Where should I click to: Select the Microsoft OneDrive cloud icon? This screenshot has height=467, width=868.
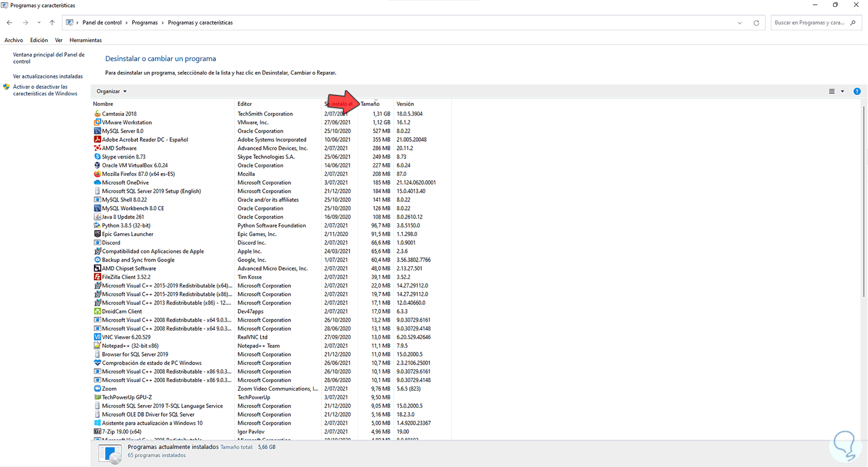[97, 183]
